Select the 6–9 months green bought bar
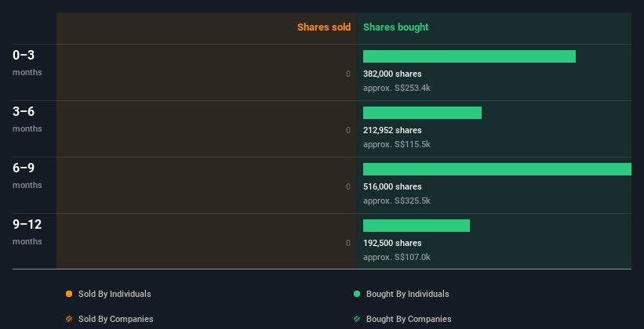Viewport: 644px width, 329px height. (497, 169)
